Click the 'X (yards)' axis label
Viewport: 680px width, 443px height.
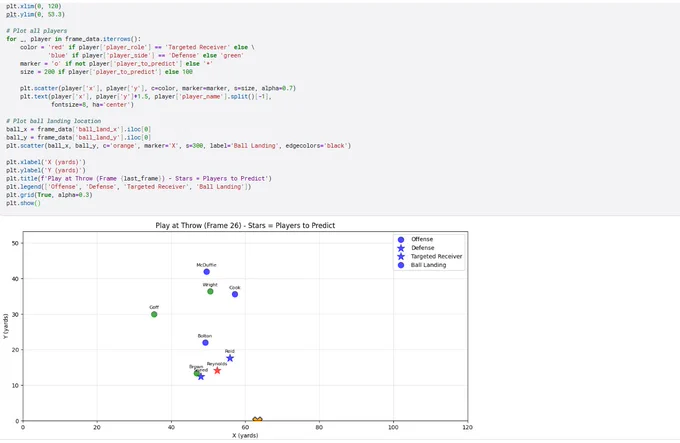pos(245,436)
